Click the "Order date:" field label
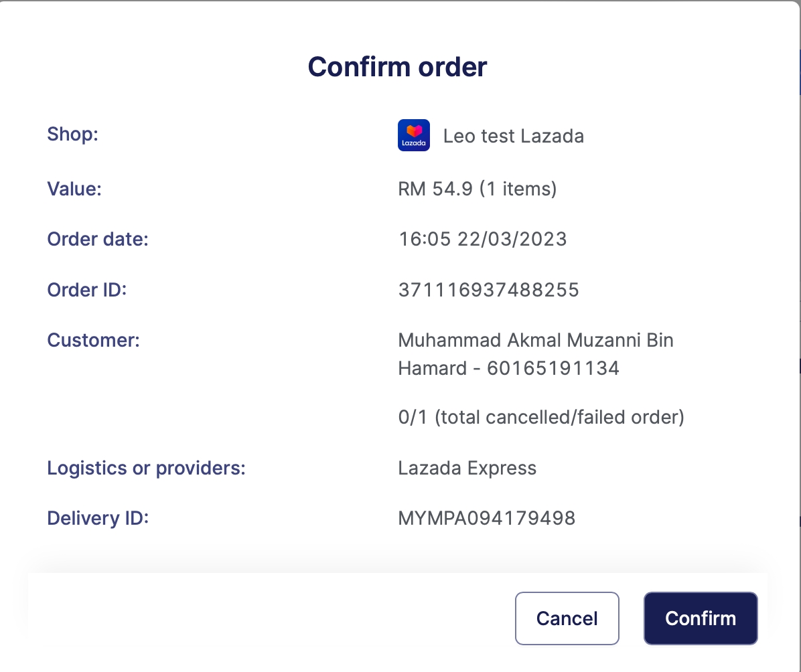The height and width of the screenshot is (672, 801). coord(98,239)
